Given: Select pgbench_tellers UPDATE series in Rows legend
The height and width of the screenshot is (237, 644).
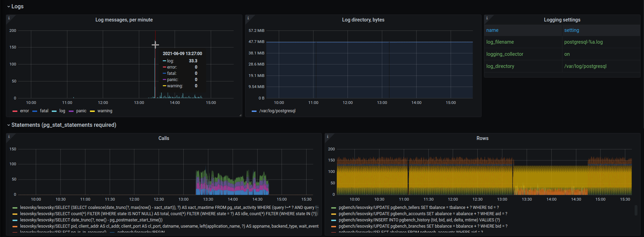Looking at the screenshot, I should (419, 208).
